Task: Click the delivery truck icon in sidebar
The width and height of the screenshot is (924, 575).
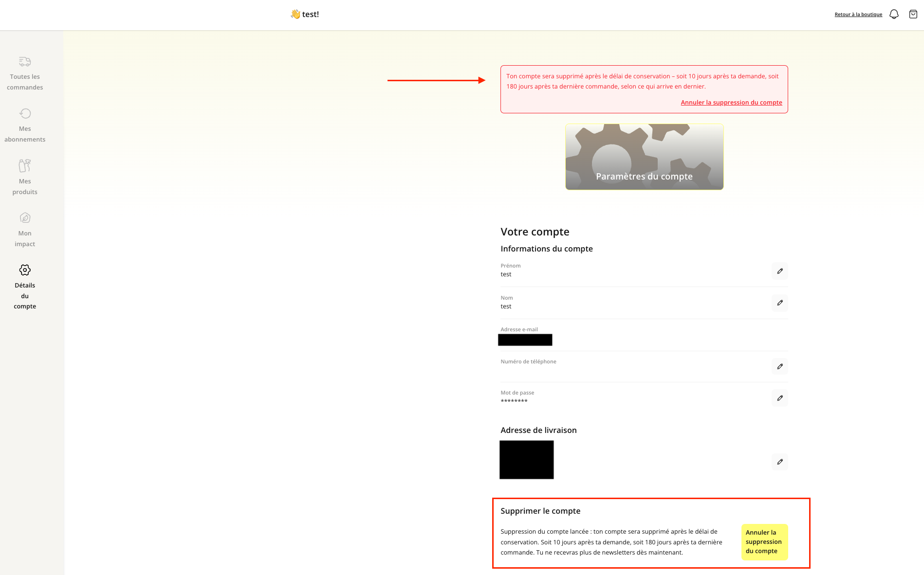Action: tap(25, 61)
